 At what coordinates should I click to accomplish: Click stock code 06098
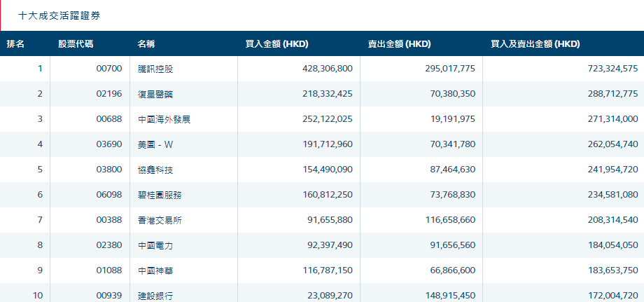pyautogui.click(x=109, y=194)
